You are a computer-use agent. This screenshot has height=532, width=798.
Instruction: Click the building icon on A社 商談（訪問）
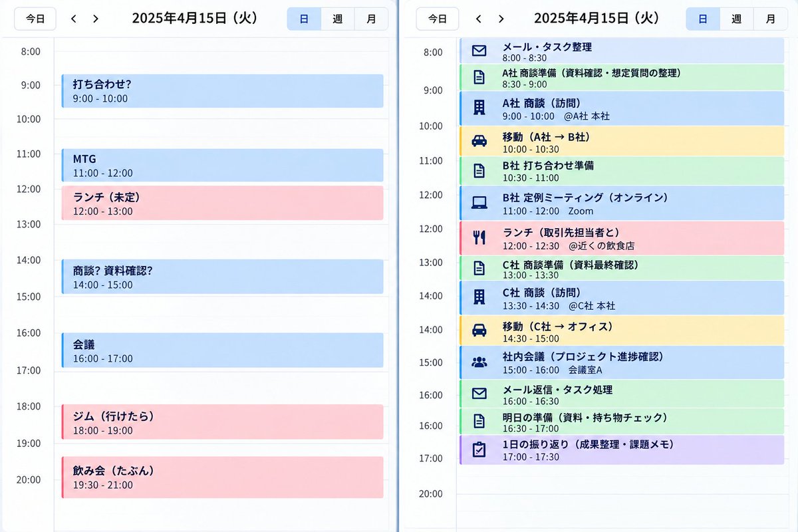pos(479,108)
